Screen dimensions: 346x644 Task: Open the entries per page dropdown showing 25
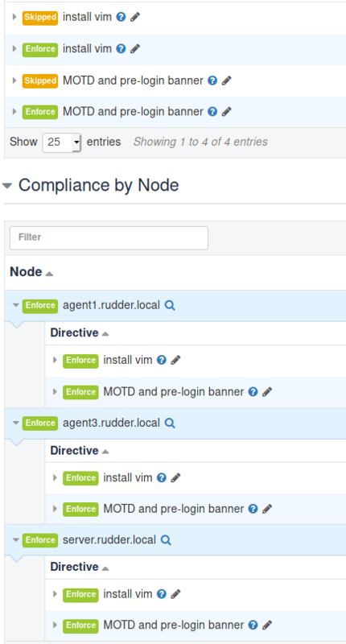click(62, 142)
